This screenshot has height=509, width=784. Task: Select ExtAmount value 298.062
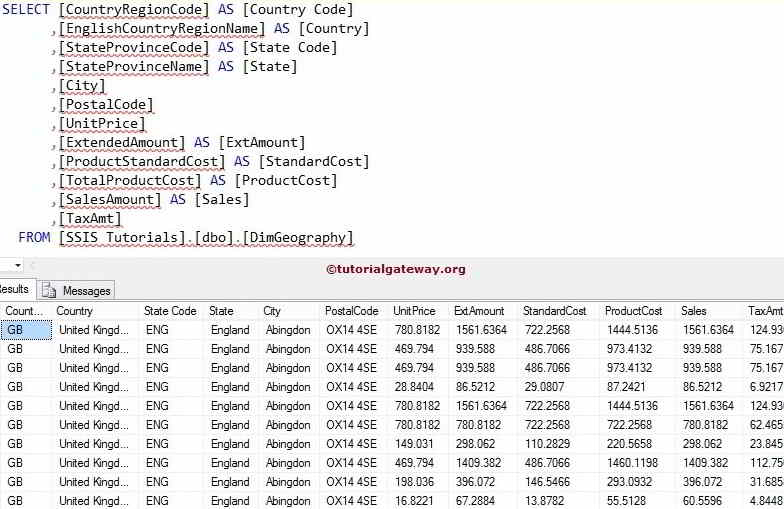pyautogui.click(x=475, y=444)
